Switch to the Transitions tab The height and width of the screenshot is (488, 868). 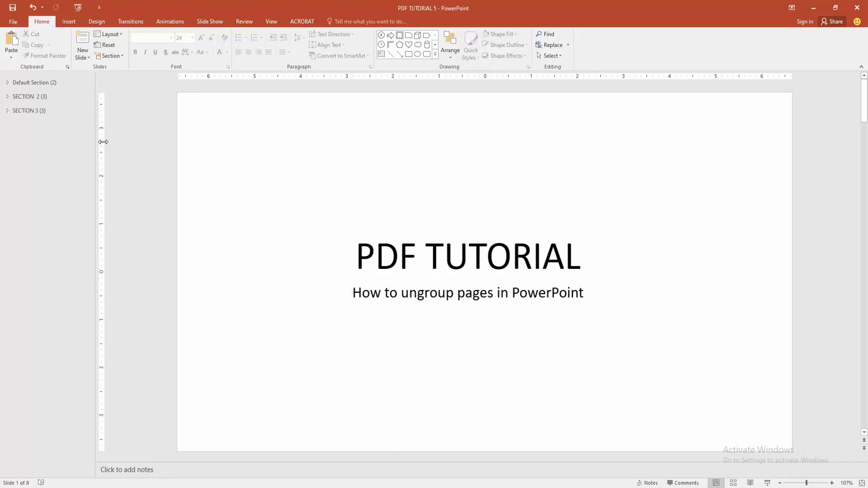(130, 21)
